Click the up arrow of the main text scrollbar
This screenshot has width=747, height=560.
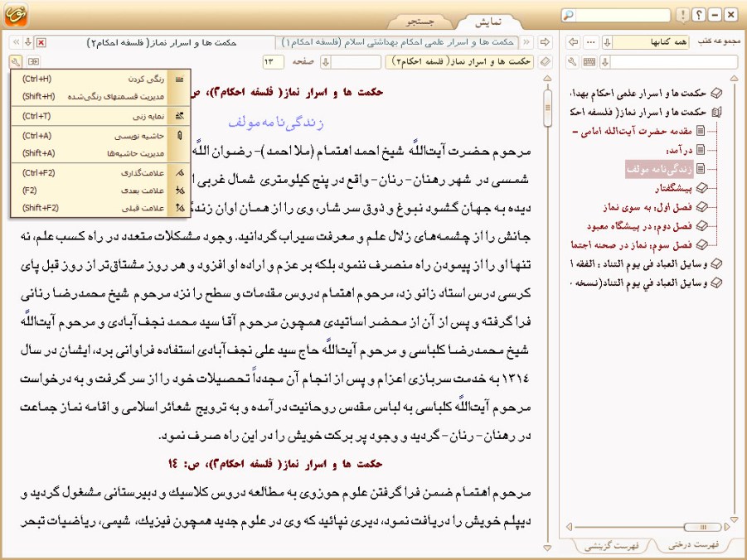[x=547, y=78]
